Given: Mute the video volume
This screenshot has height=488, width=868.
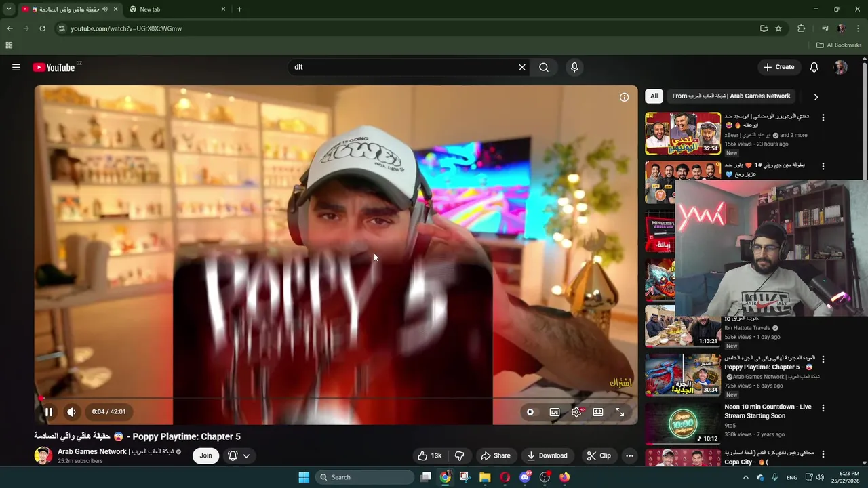Looking at the screenshot, I should point(71,411).
